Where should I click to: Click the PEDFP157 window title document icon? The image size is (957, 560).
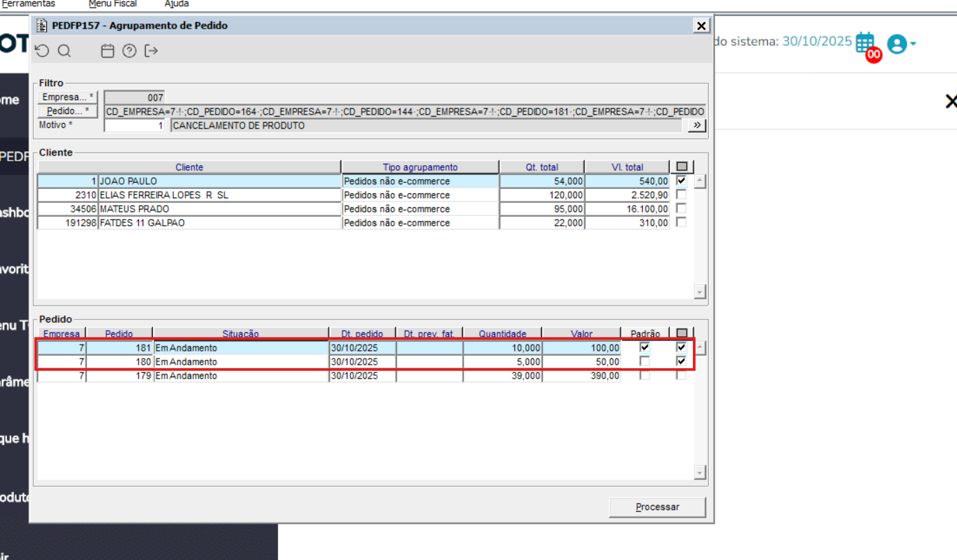point(42,26)
